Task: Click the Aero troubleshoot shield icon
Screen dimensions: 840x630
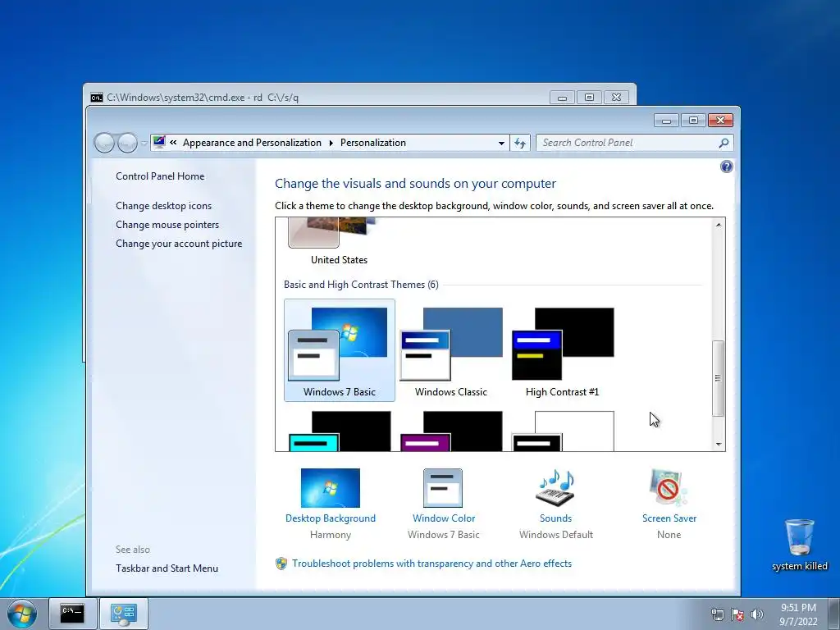Action: point(281,564)
